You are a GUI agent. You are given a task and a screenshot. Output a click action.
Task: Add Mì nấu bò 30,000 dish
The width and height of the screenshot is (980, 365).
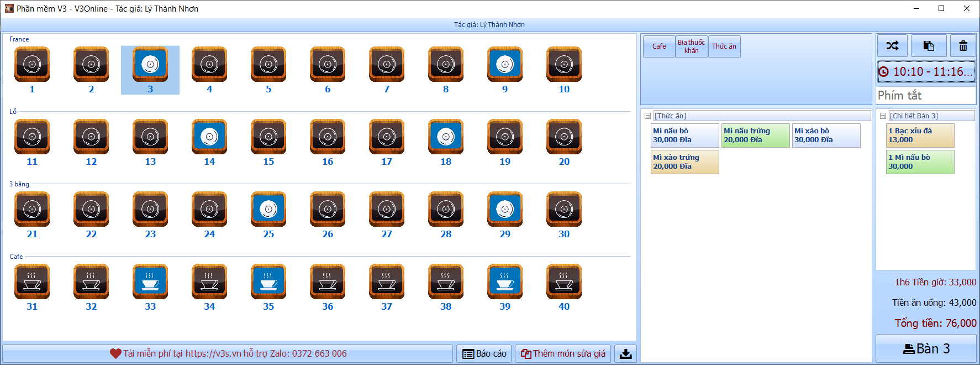coord(685,135)
